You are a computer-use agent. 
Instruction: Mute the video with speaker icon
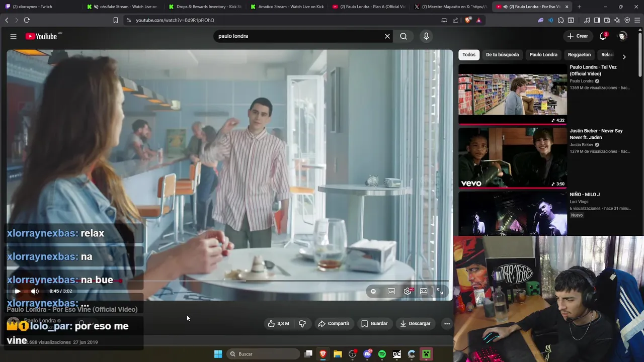(35, 291)
